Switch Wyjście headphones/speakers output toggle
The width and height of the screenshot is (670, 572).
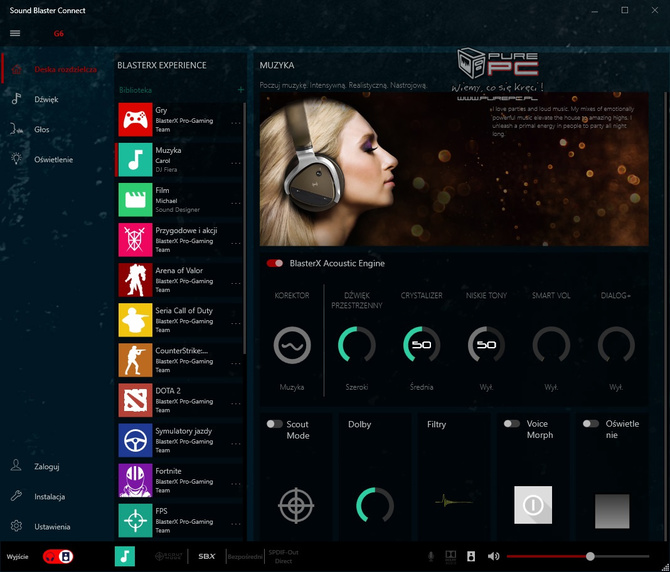pyautogui.click(x=58, y=556)
